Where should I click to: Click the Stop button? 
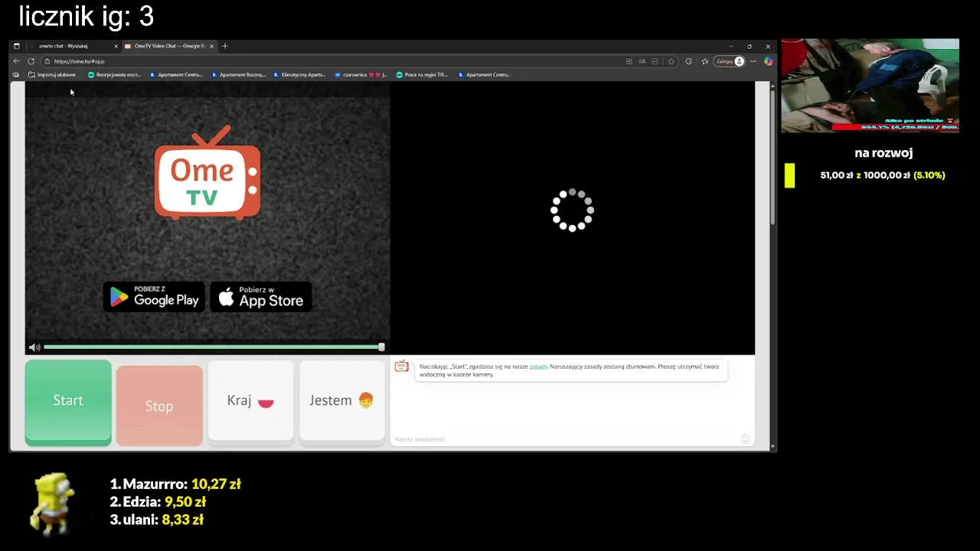click(x=159, y=406)
